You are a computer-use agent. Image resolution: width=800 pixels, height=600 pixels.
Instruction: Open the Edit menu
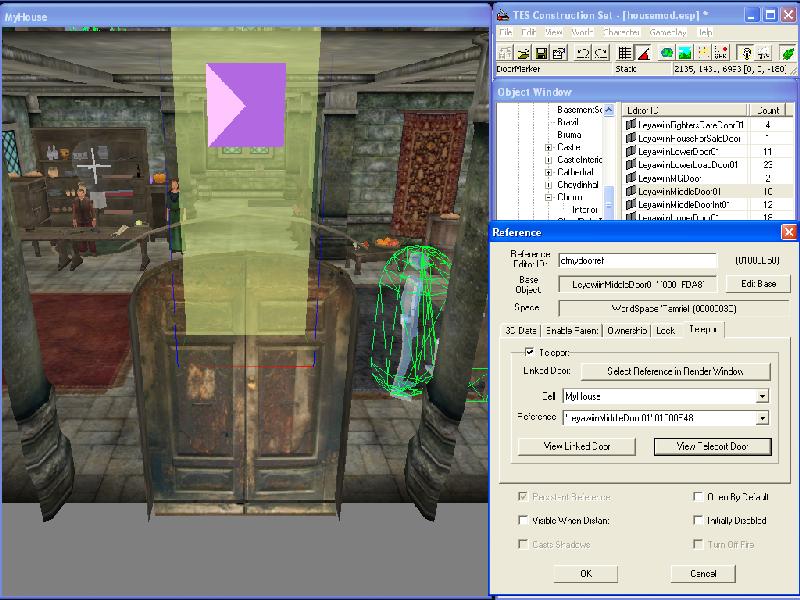coord(528,32)
